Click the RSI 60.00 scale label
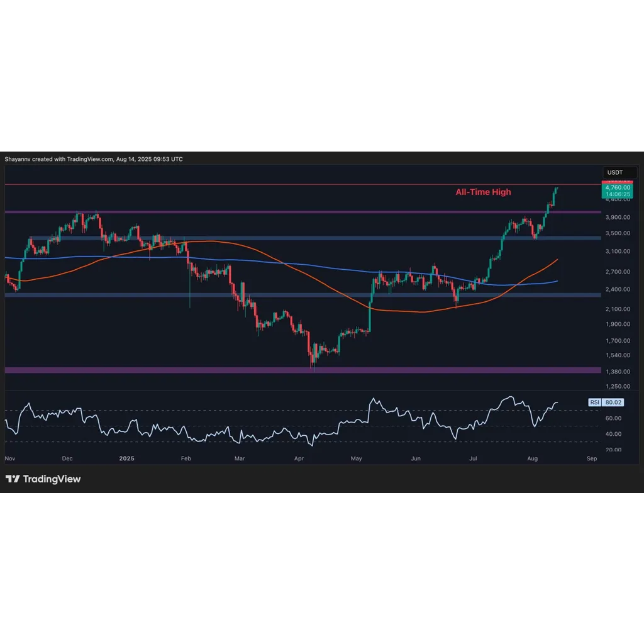This screenshot has width=644, height=644. [x=613, y=418]
